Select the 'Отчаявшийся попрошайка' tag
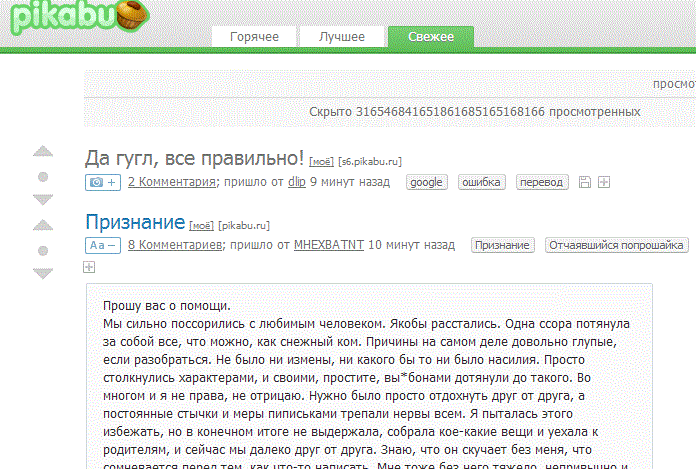696x469 pixels. coord(617,245)
